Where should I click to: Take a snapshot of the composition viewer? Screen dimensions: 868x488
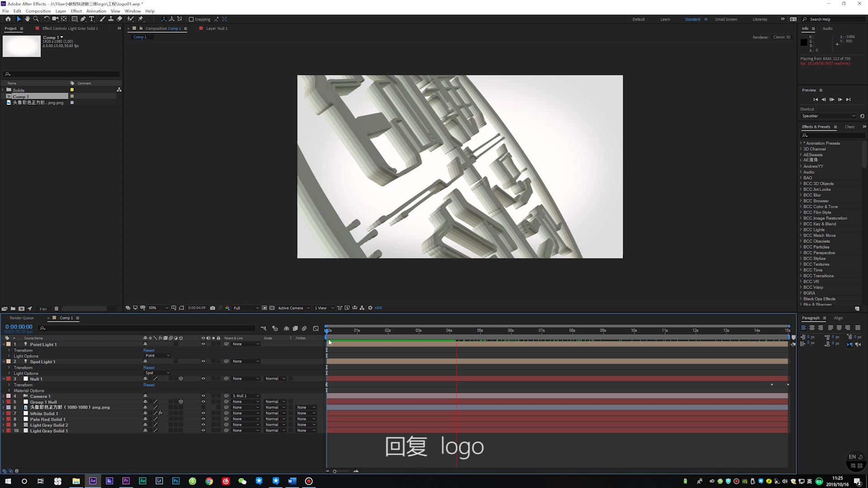point(213,308)
